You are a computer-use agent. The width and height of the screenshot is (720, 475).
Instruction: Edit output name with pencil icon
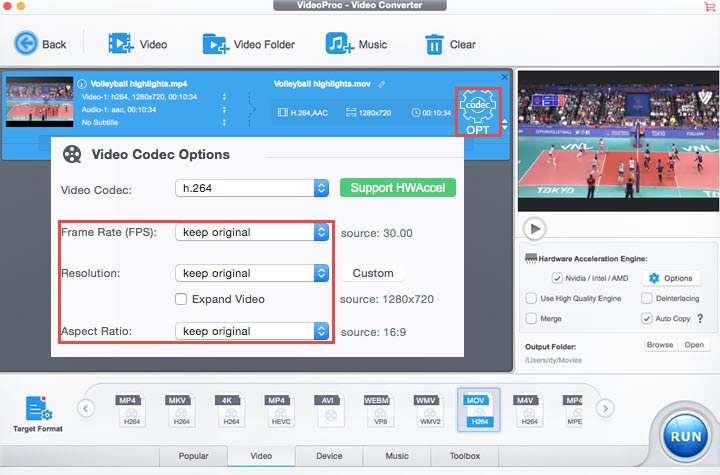381,84
